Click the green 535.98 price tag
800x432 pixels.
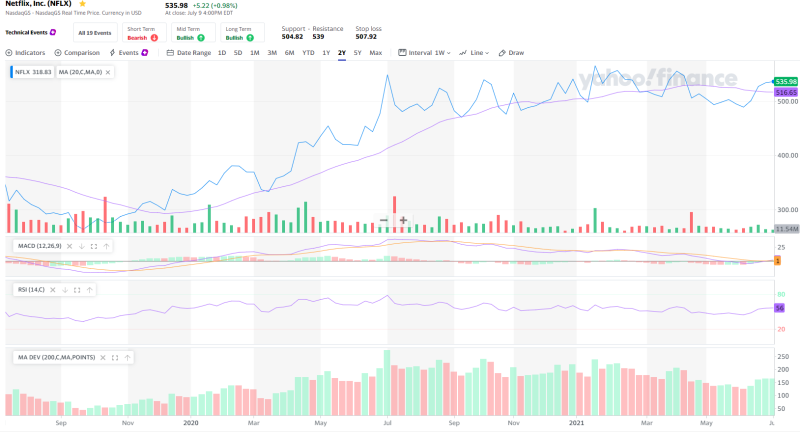pos(786,82)
